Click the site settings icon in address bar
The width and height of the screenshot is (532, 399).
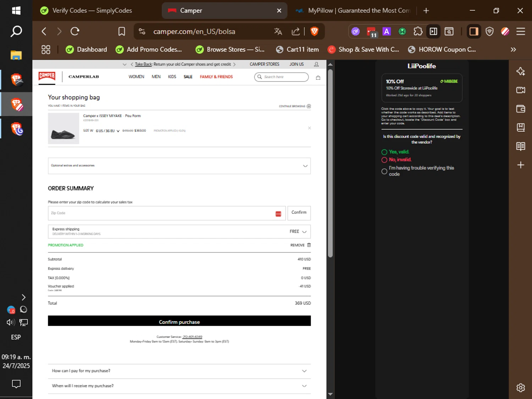click(x=142, y=32)
